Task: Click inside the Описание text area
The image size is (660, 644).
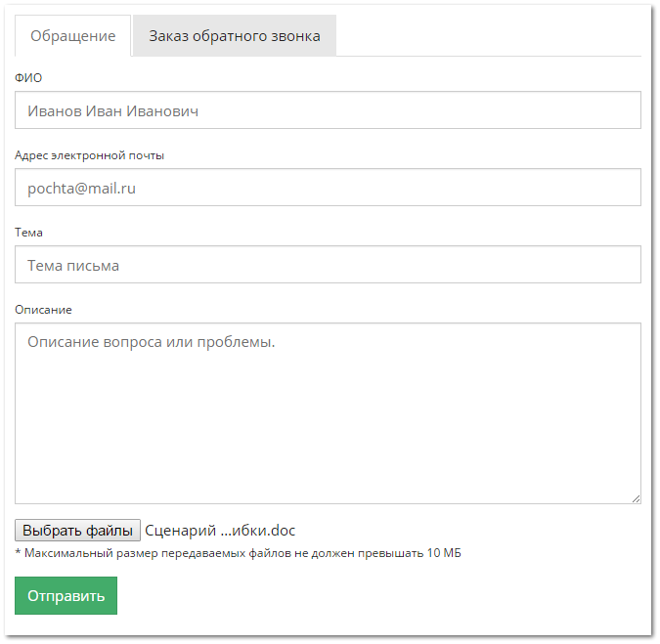Action: pos(328,413)
